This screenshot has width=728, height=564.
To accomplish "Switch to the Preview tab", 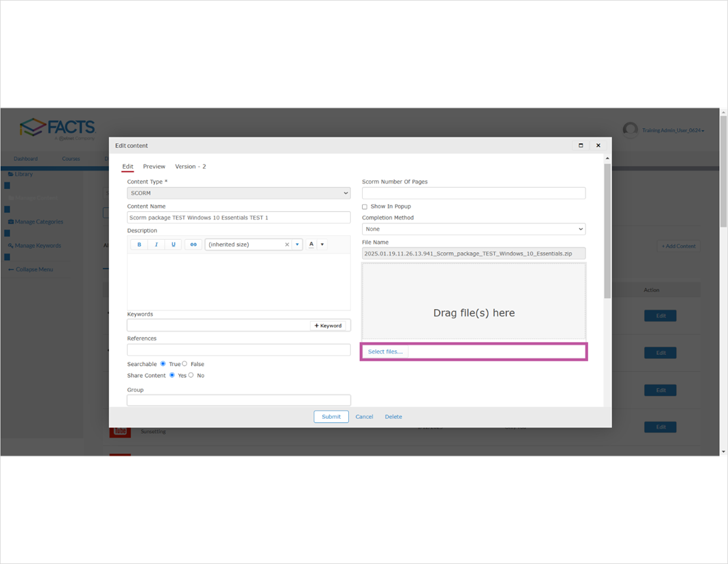I will coord(154,166).
